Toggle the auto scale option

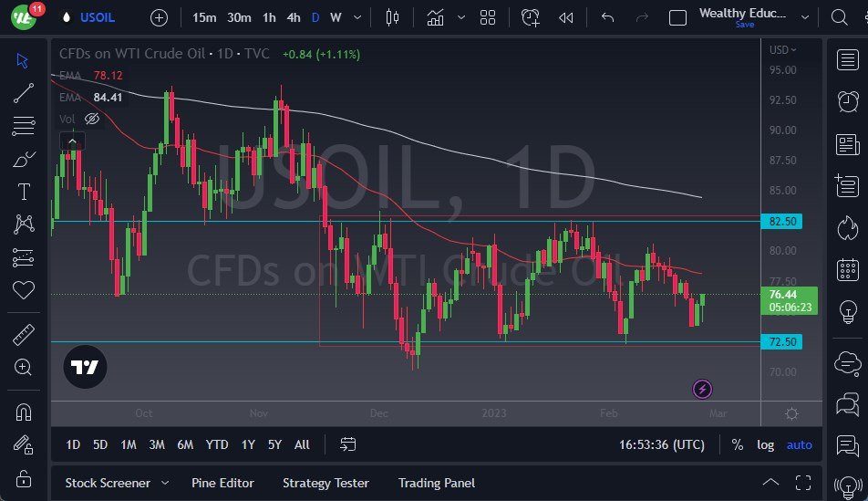(x=799, y=444)
